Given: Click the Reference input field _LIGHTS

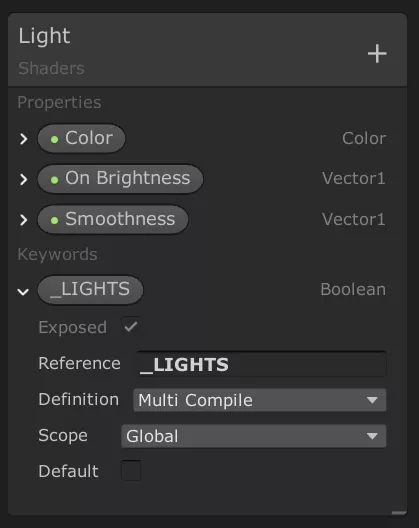Looking at the screenshot, I should [261, 364].
